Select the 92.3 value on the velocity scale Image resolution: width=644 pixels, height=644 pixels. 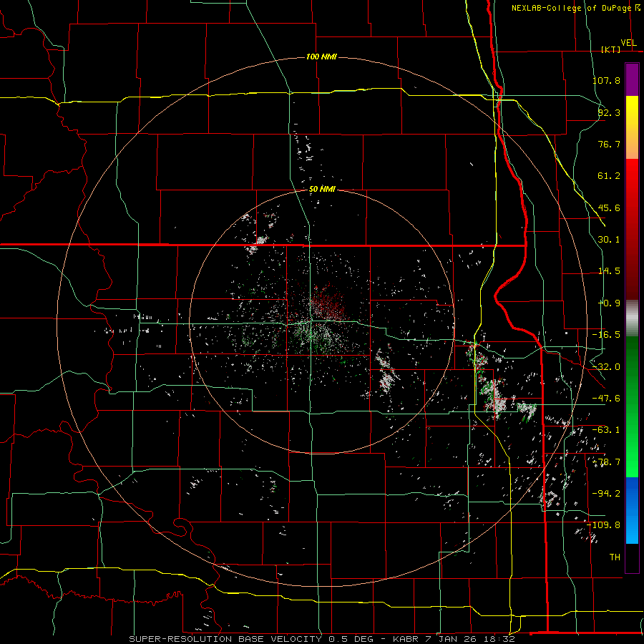[609, 112]
